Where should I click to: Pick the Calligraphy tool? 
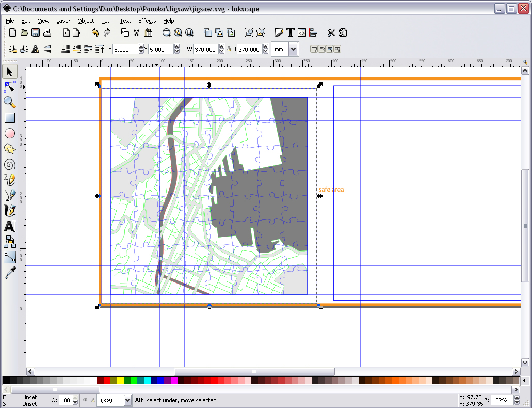(x=9, y=211)
